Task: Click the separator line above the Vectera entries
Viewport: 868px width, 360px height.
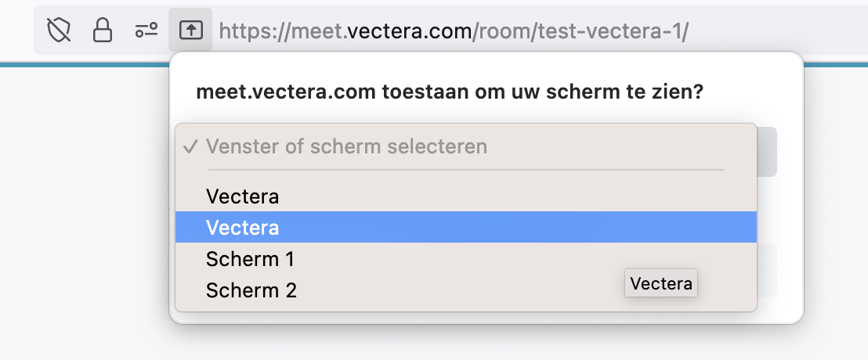Action: coord(466,169)
